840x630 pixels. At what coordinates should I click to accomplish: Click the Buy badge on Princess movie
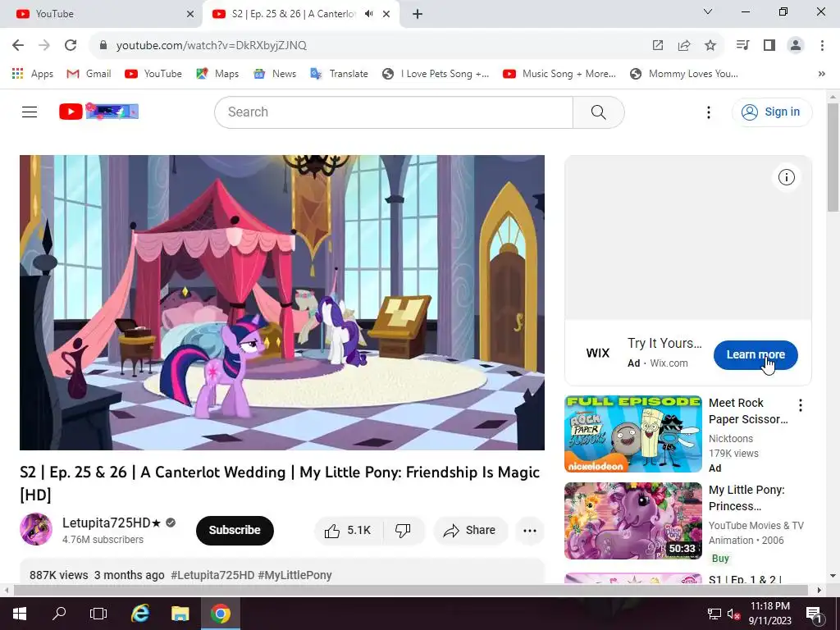tap(720, 558)
